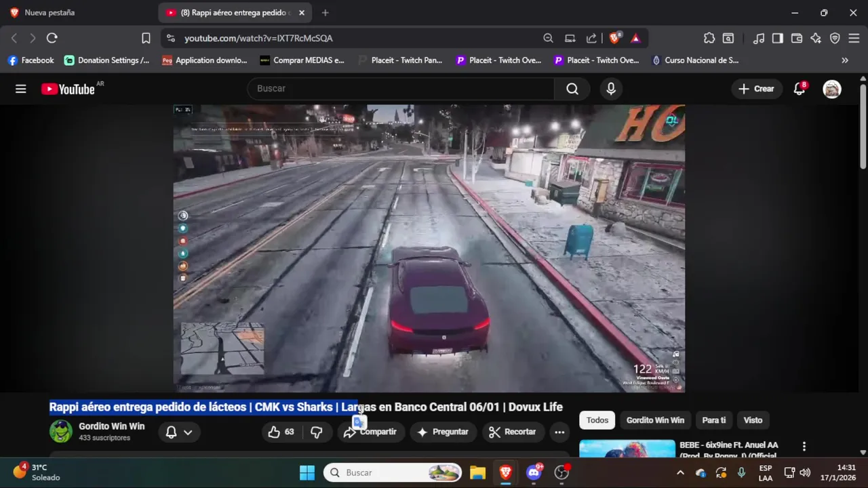Viewport: 868px width, 488px height.
Task: Open Discord from the taskbar
Action: coord(534,472)
